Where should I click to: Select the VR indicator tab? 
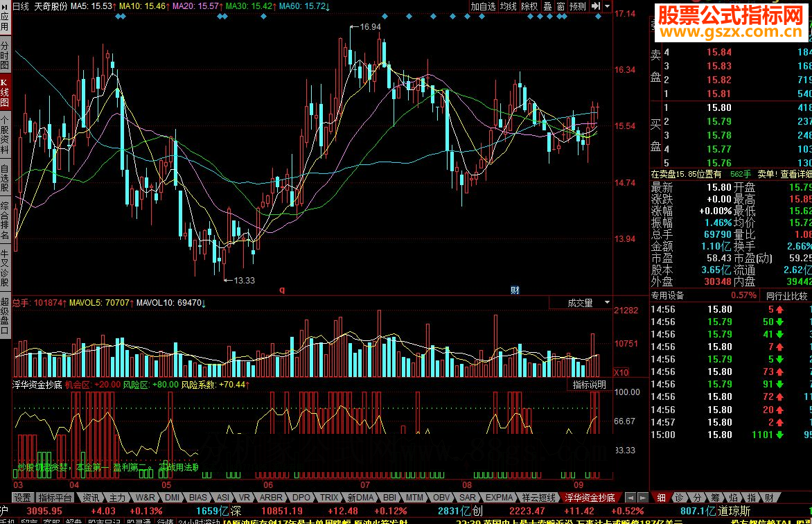(x=245, y=498)
